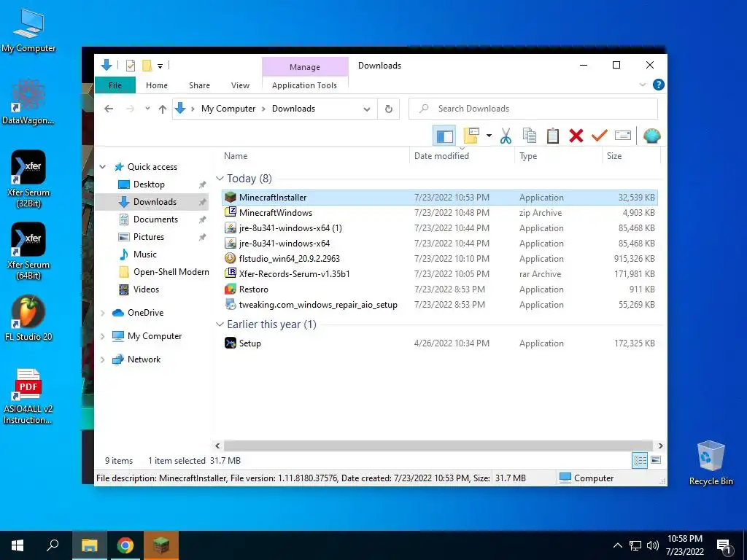This screenshot has height=560, width=747.
Task: Open Xfer Serum (64Bit) desktop icon
Action: click(28, 251)
